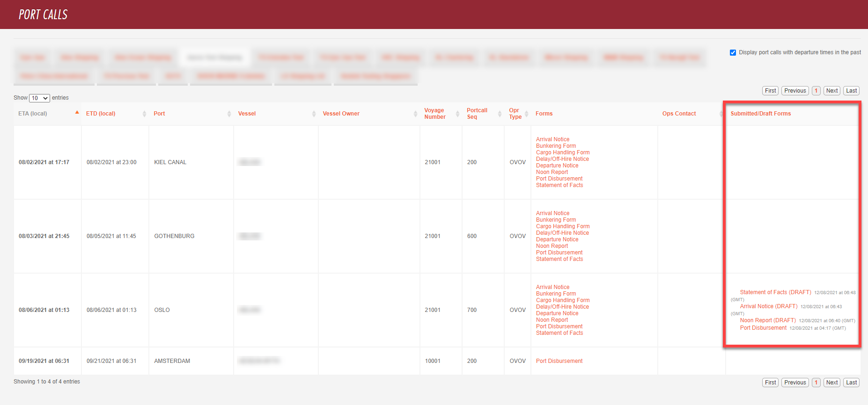The height and width of the screenshot is (405, 868).
Task: Click Previous in the bottom pagination
Action: (x=795, y=383)
